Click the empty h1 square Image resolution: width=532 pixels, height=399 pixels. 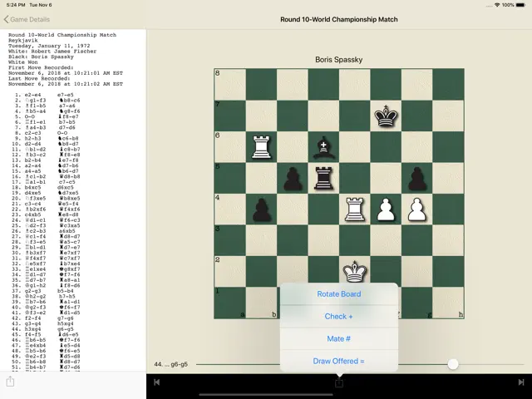pos(448,303)
